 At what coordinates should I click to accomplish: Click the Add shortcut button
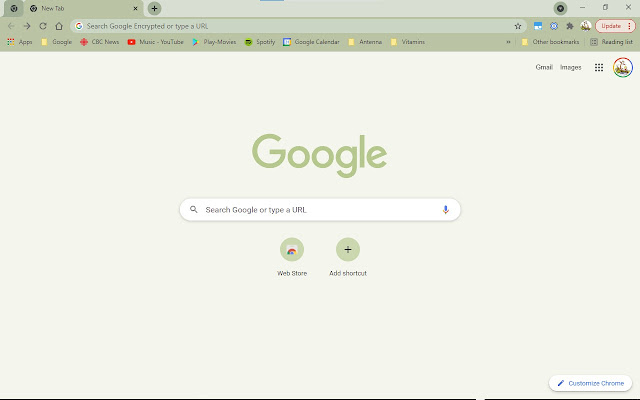348,257
